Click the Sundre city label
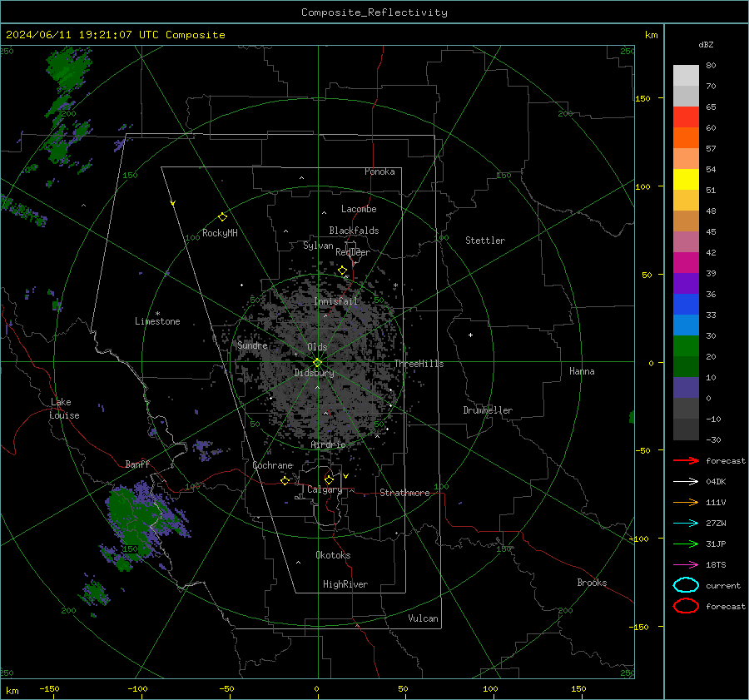 pos(252,345)
